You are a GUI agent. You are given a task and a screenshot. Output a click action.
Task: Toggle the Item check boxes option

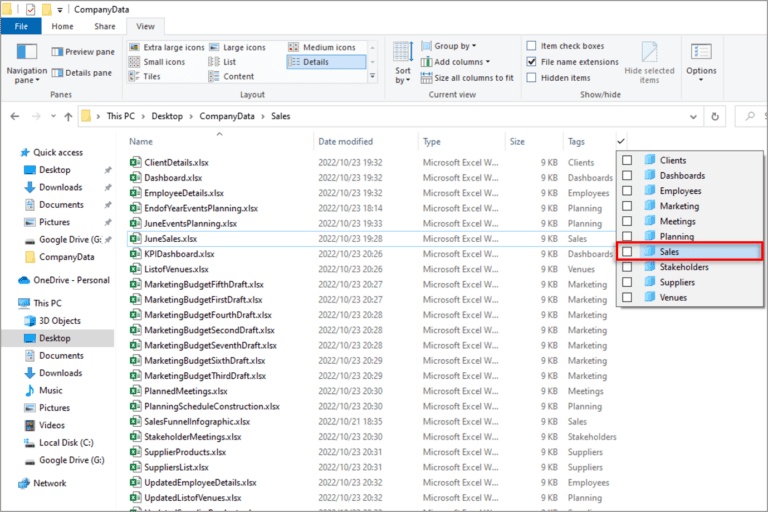click(x=532, y=46)
